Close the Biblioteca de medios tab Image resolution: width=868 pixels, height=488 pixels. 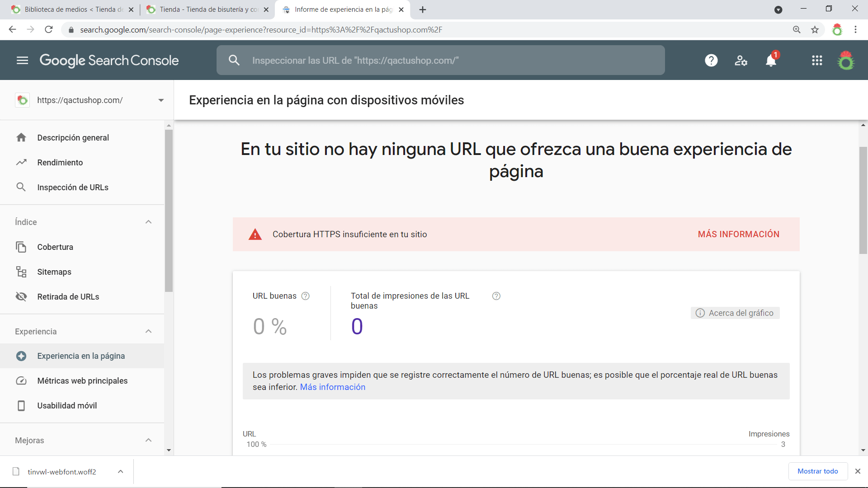[x=131, y=9]
